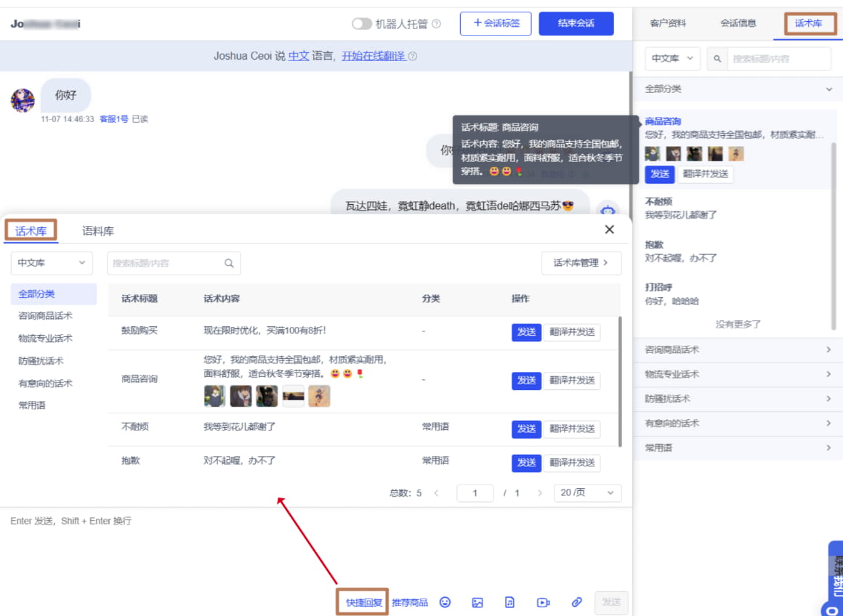Click 中文 language link in banner
The width and height of the screenshot is (843, 616).
[299, 56]
